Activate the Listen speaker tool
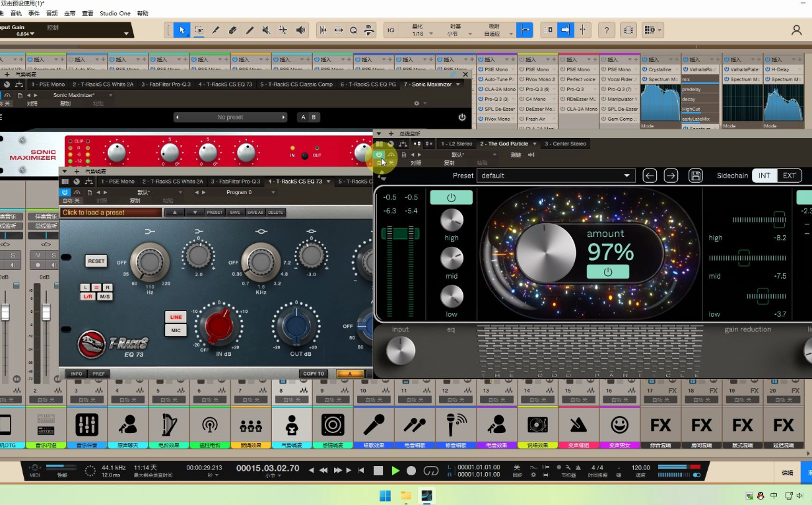This screenshot has width=812, height=505. point(301,30)
